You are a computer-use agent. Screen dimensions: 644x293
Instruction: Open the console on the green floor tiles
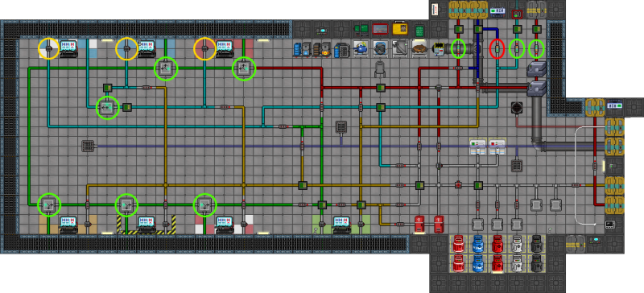coord(341,224)
